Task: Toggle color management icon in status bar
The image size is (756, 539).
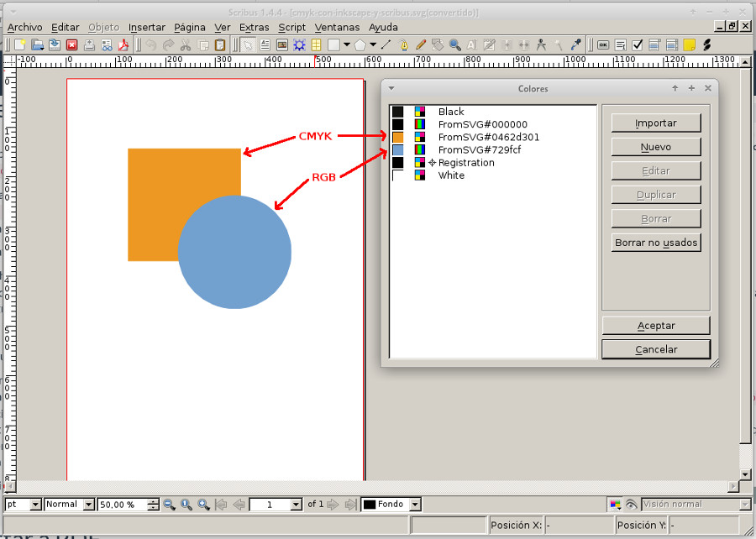Action: [x=615, y=505]
